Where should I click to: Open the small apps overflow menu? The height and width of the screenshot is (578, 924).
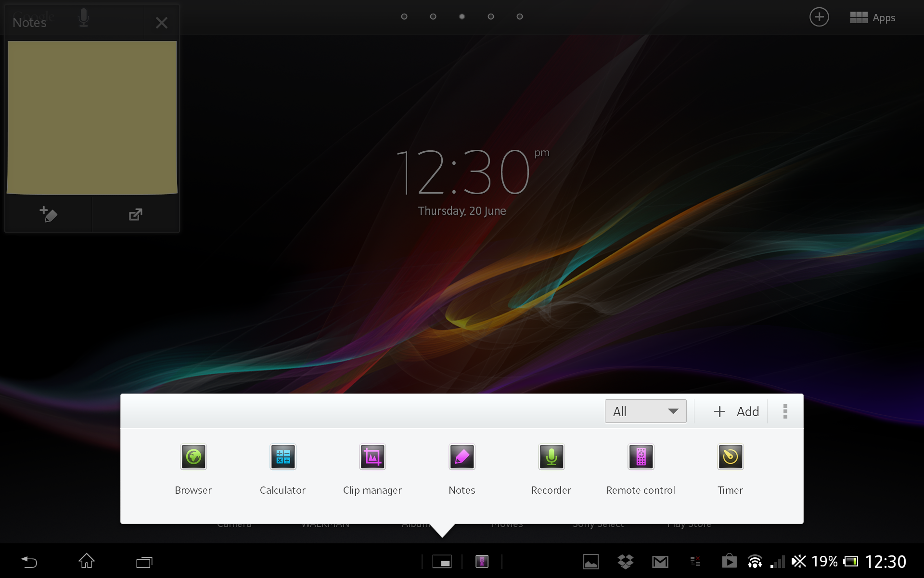pyautogui.click(x=785, y=411)
